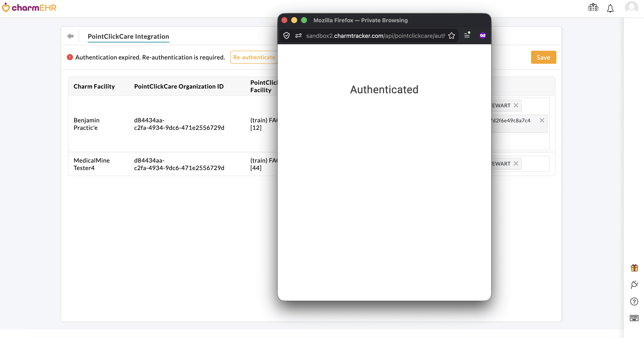The height and width of the screenshot is (338, 644).
Task: Open the facility building icon in header
Action: (x=593, y=8)
